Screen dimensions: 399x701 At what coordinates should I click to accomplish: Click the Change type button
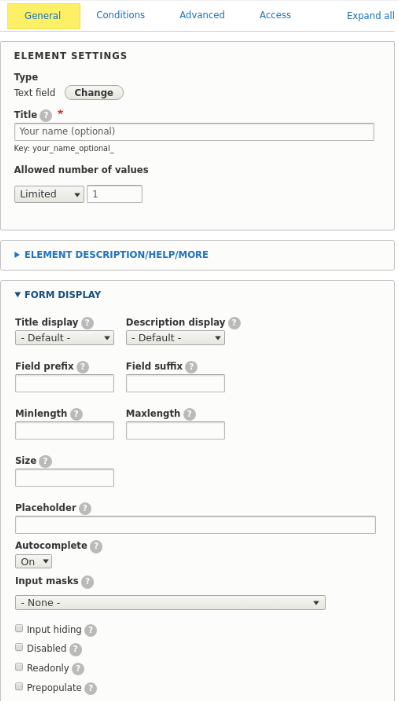coord(94,93)
